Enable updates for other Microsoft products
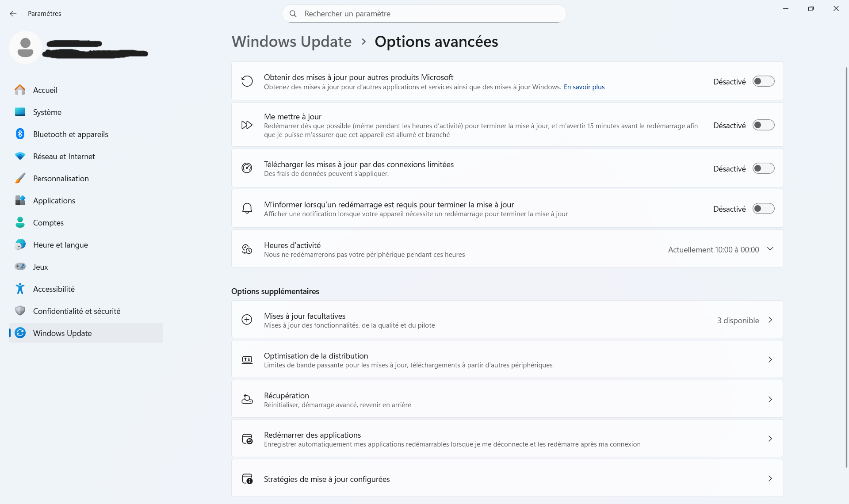 point(763,81)
